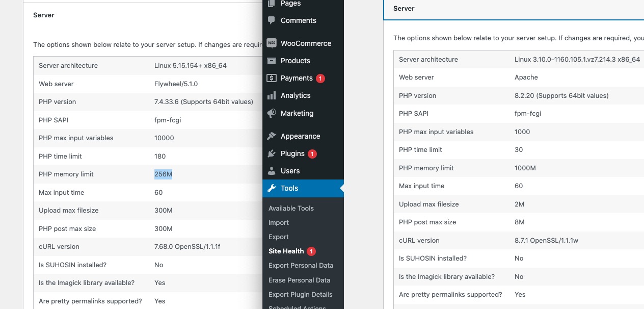644x309 pixels.
Task: Open the Import submenu link
Action: (279, 222)
